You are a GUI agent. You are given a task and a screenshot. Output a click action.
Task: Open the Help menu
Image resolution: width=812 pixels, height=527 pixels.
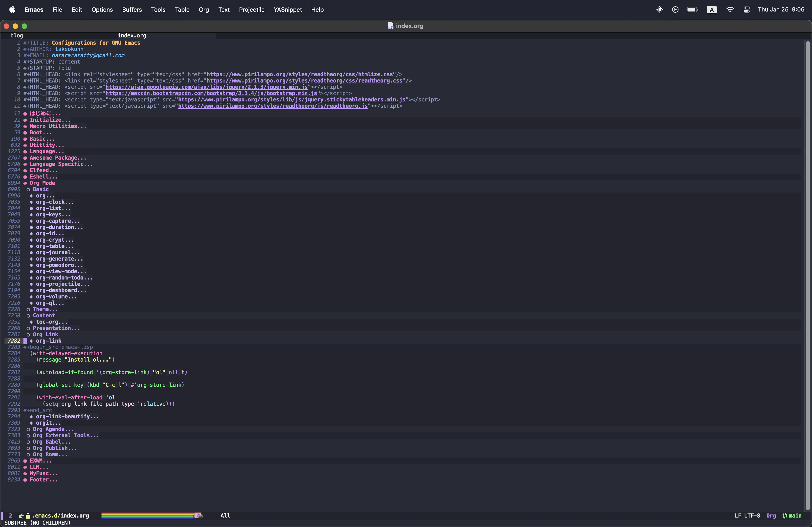(317, 9)
